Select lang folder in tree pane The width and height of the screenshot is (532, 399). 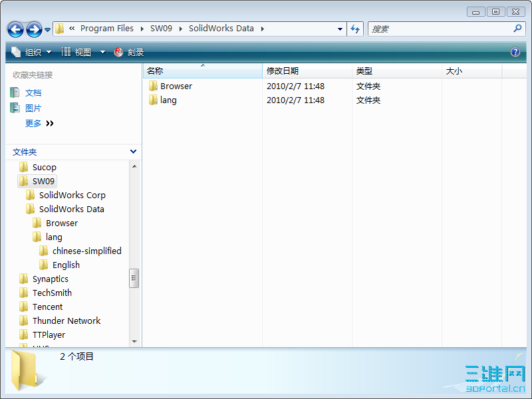coord(54,237)
